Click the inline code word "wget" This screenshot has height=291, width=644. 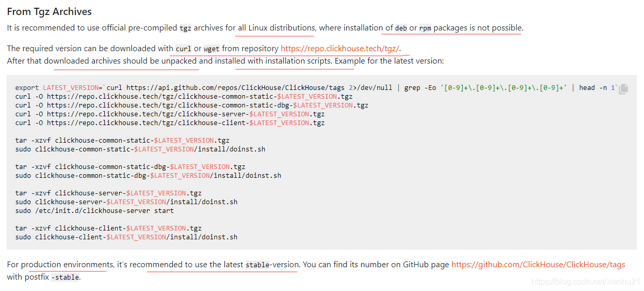pos(212,49)
